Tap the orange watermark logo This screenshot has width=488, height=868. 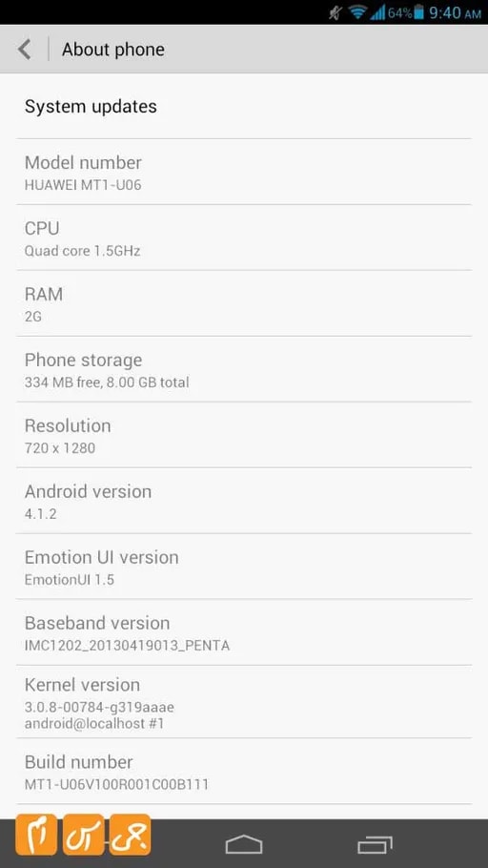[83, 834]
